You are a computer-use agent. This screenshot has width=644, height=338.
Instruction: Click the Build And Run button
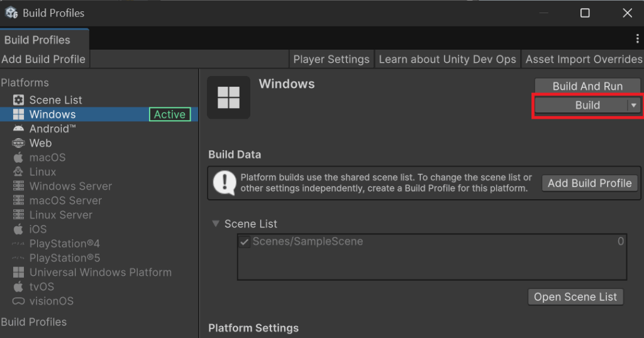point(587,86)
